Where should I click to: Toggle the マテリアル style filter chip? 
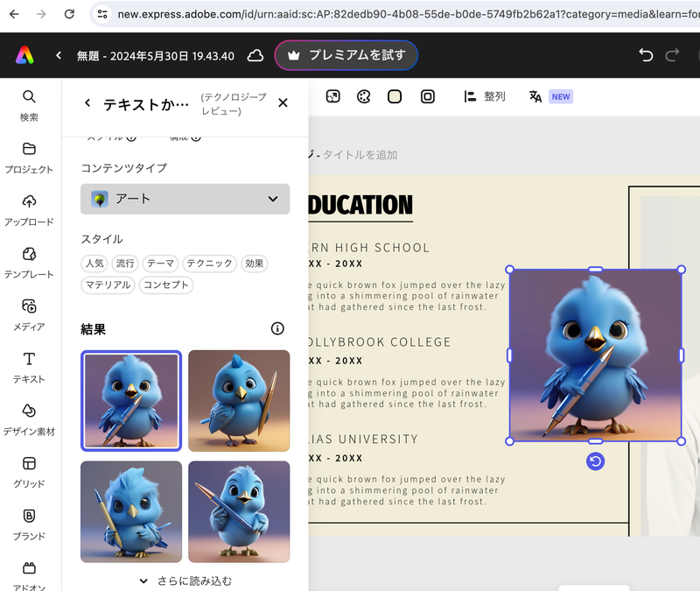pyautogui.click(x=108, y=285)
